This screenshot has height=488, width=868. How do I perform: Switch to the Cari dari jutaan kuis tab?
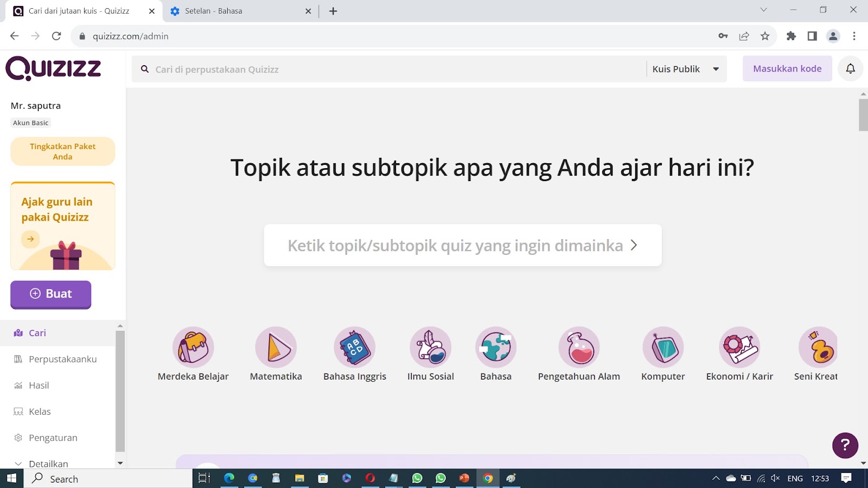click(84, 11)
